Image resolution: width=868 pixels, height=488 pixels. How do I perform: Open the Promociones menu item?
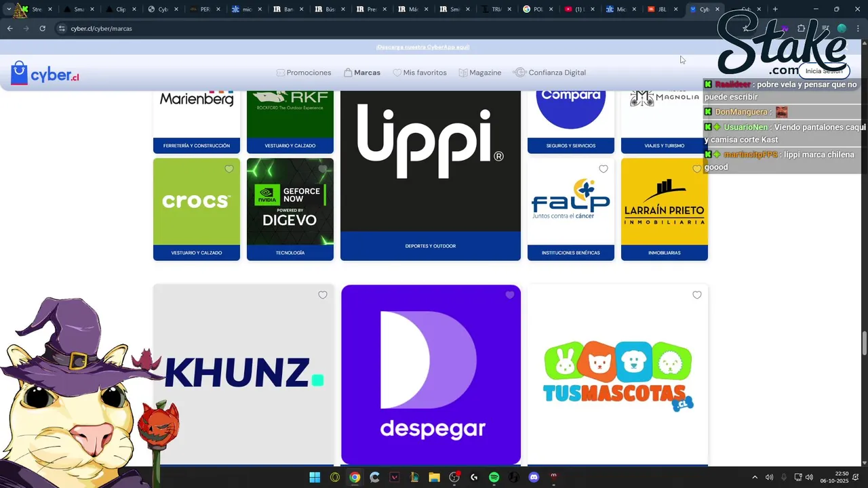(x=304, y=73)
